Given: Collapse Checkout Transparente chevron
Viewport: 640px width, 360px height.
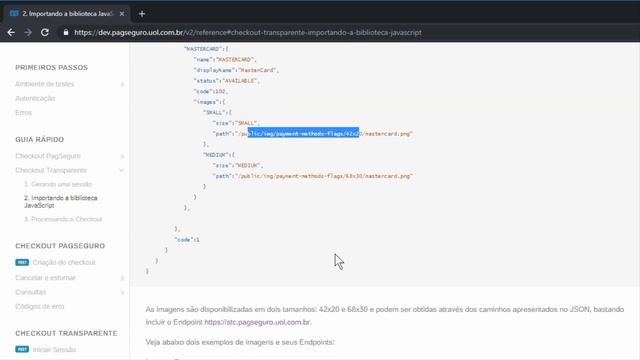Looking at the screenshot, I should coord(122,170).
